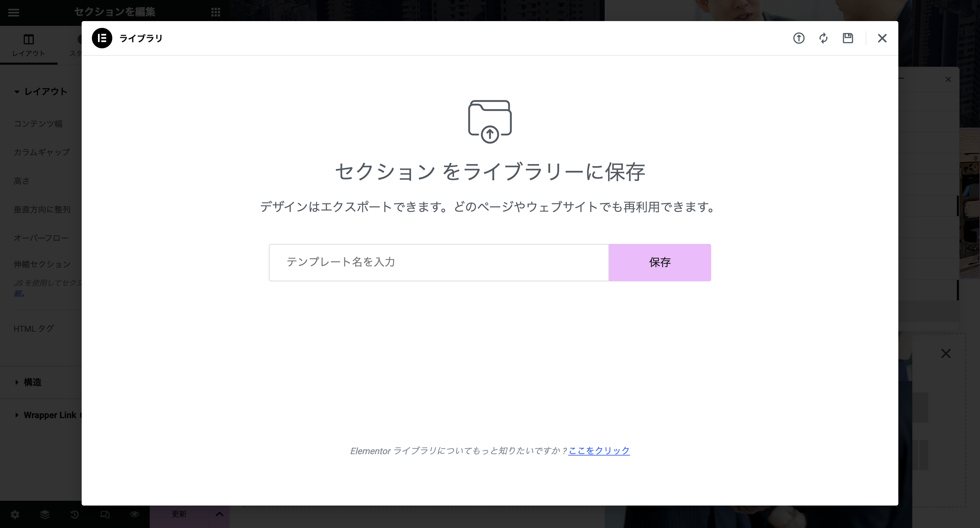This screenshot has height=528, width=980.
Task: Open the history clock icon
Action: [75, 514]
